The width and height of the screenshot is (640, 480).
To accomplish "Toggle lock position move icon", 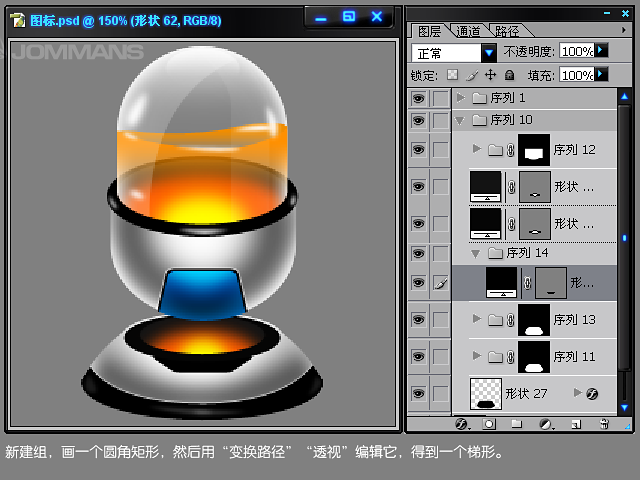I will pyautogui.click(x=490, y=75).
